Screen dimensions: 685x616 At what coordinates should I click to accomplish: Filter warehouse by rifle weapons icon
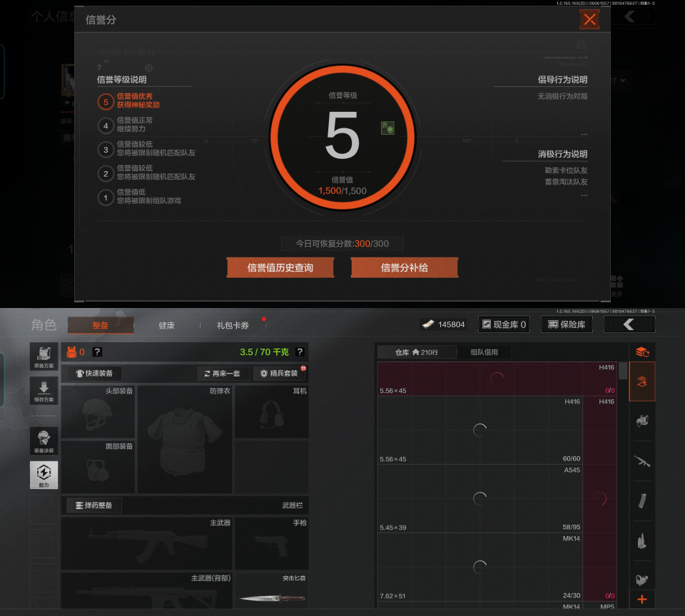click(x=641, y=461)
